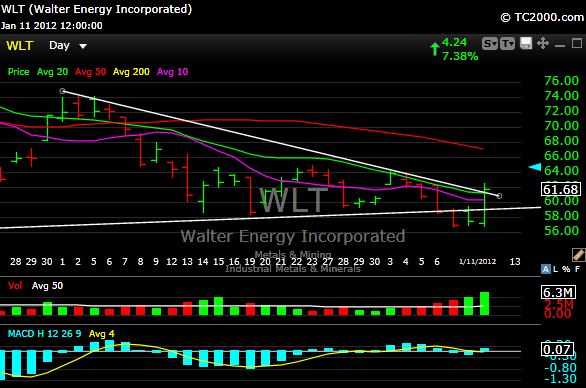Screen dimensions: 586x388
Task: Click the Jan 11 2012 12:00:00 timestamp
Action: click(x=52, y=26)
